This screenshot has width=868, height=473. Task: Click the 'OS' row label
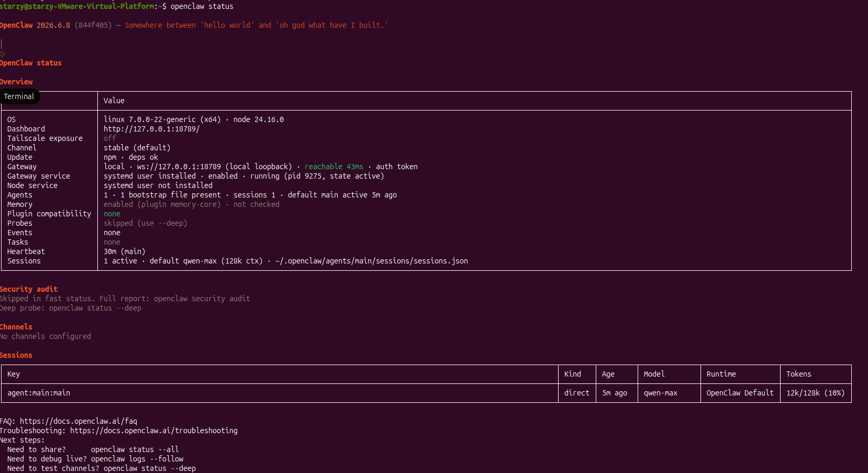pos(12,119)
